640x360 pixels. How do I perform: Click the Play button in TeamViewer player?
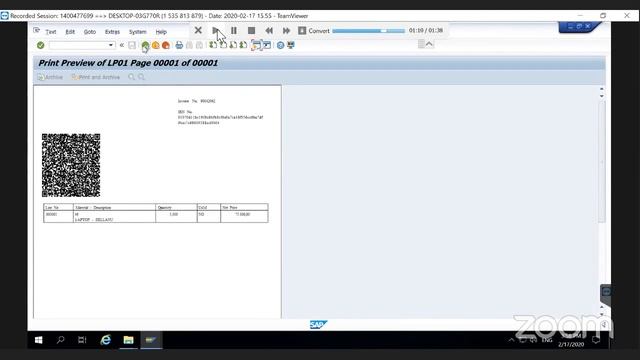click(216, 31)
